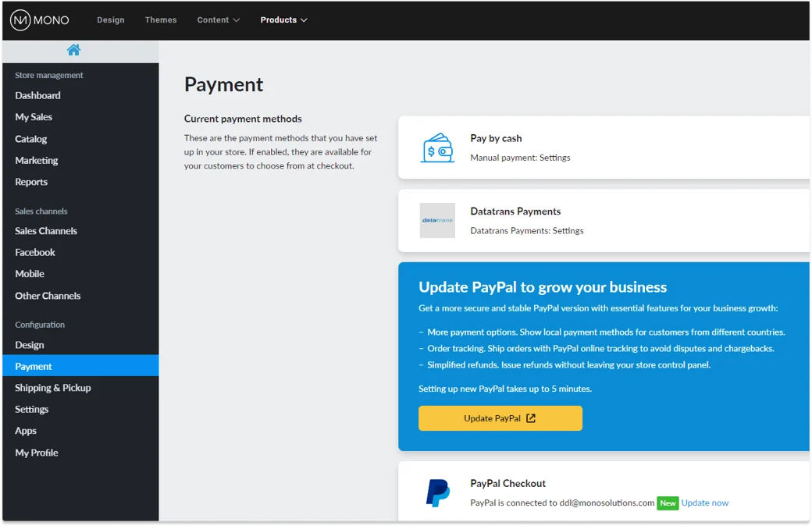Click the green New badge beside PayPal connection
The width and height of the screenshot is (812, 526).
tap(668, 503)
